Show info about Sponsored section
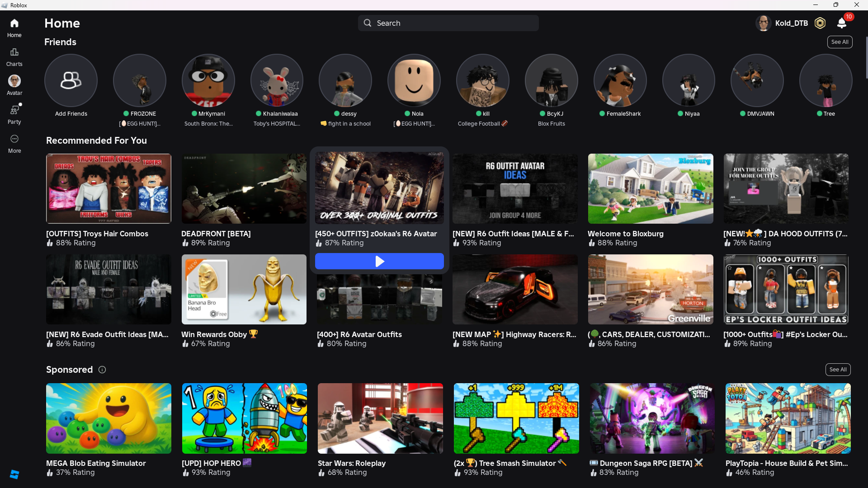 [x=102, y=370]
